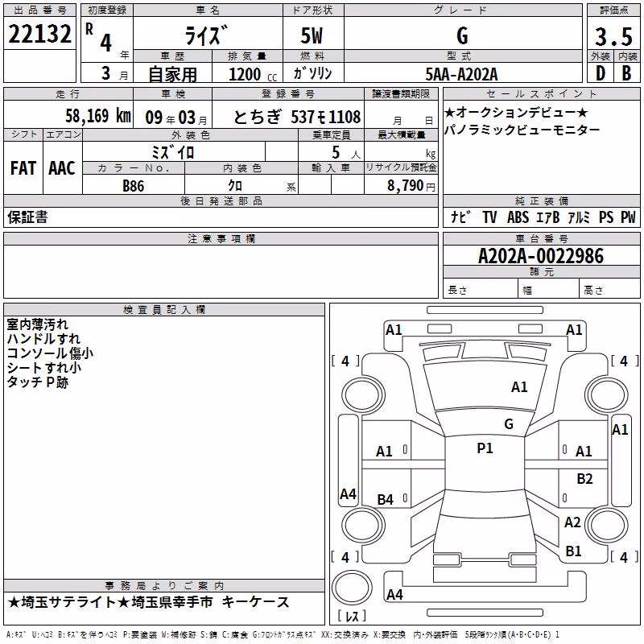The width and height of the screenshot is (644, 644).
Task: Click the B2 damage mark in diagram
Action: (584, 478)
